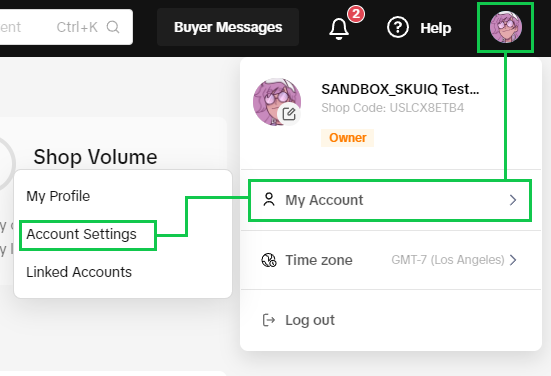Image resolution: width=551 pixels, height=376 pixels.
Task: Click the Log out arrow icon
Action: point(269,320)
